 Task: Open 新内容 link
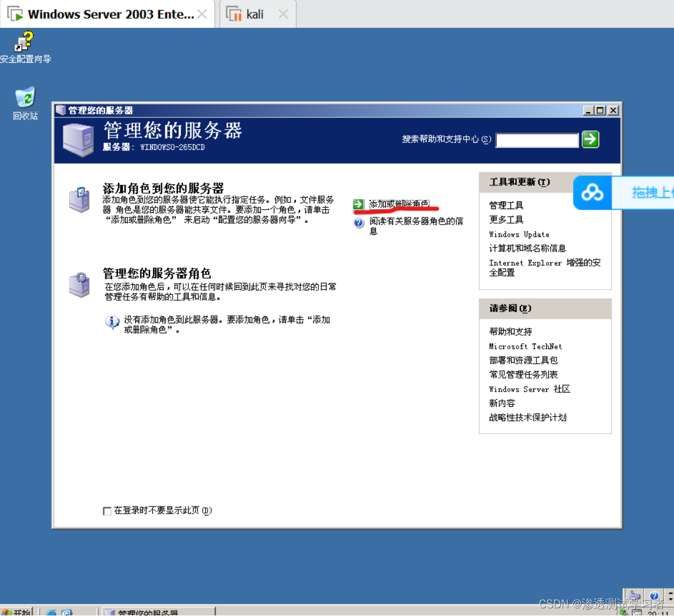pos(501,403)
